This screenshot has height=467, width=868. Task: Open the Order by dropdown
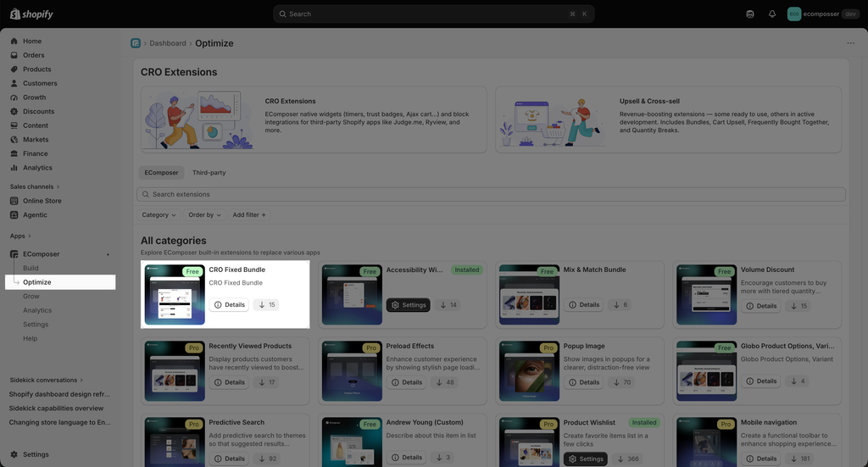pos(204,214)
